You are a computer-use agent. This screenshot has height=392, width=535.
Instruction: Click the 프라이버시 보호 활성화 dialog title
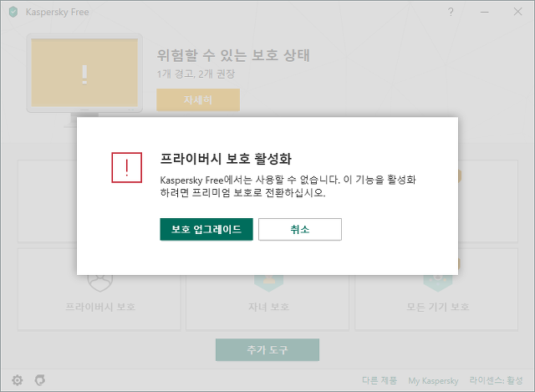point(226,159)
